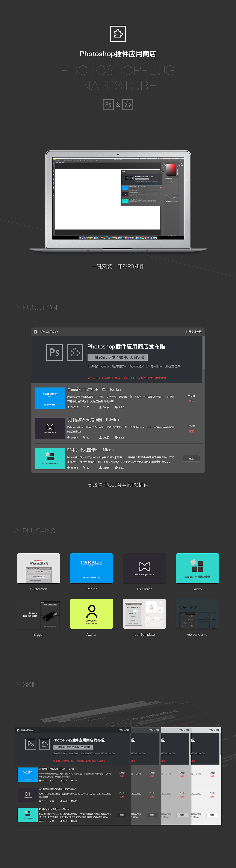Click Parker thumbnail in FUNCTION panel list
Screen dimensions: 236x868
pyautogui.click(x=50, y=398)
